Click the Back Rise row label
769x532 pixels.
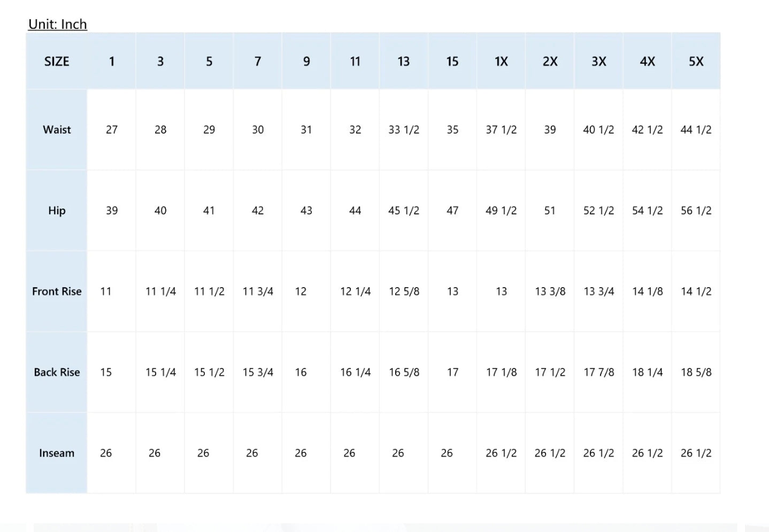57,372
